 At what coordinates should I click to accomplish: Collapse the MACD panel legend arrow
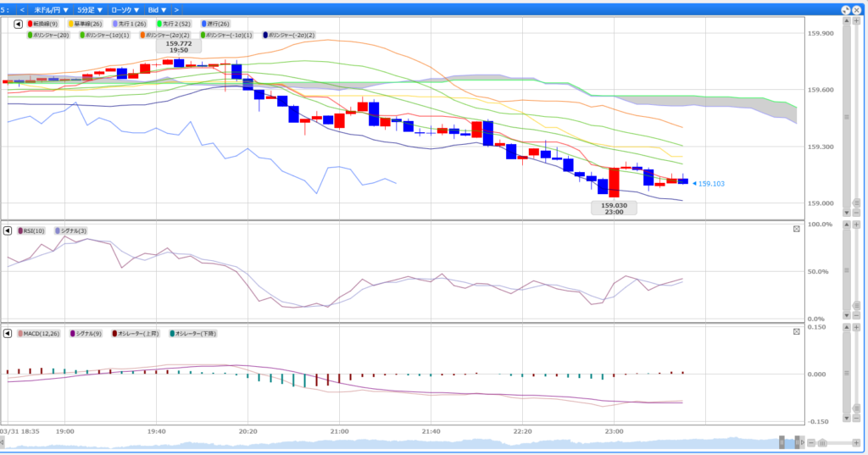[8, 334]
